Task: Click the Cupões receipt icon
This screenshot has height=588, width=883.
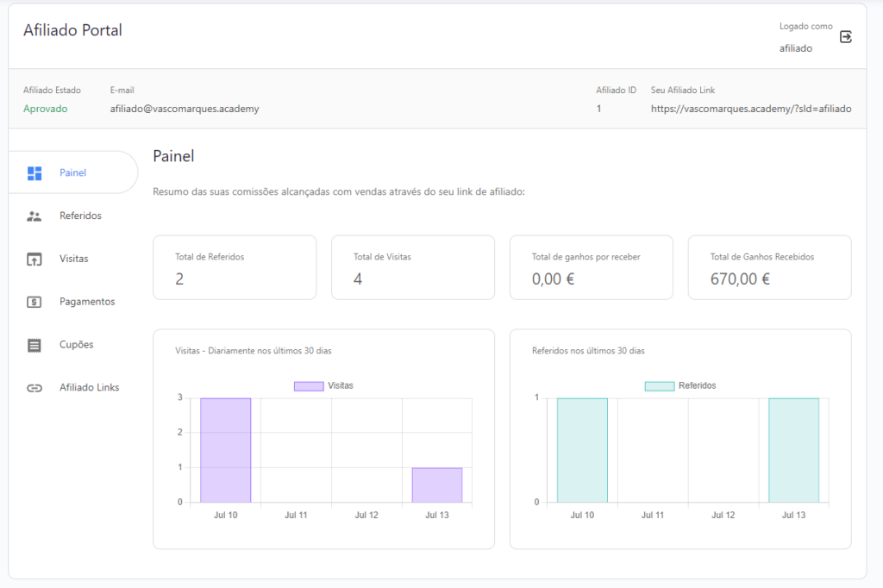Action: 34,345
